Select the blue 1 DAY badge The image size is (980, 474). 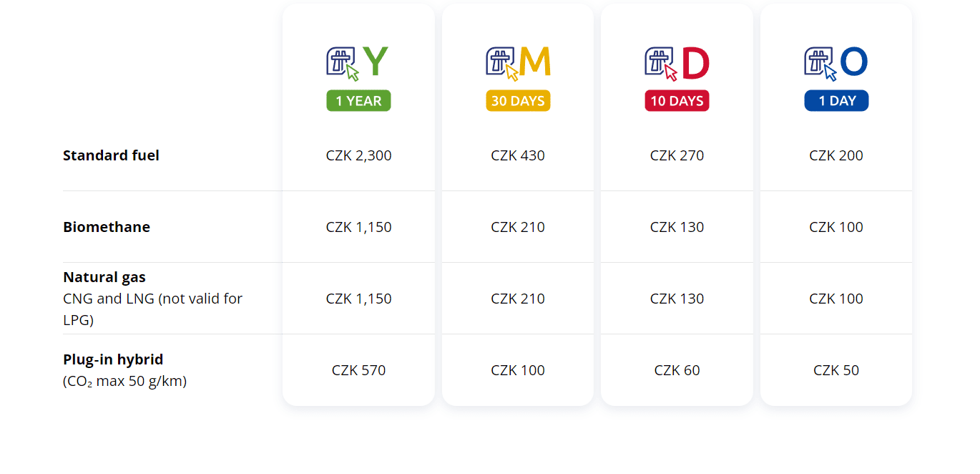pyautogui.click(x=836, y=101)
